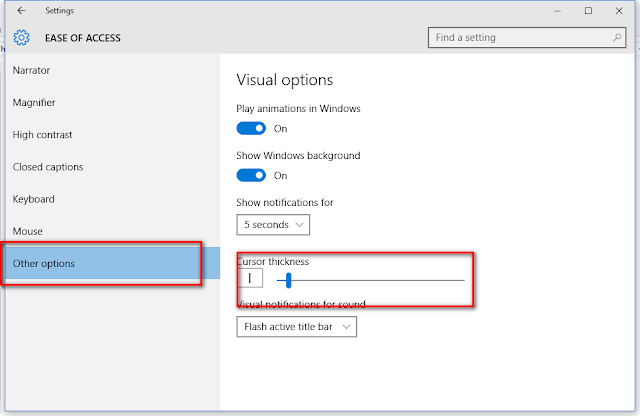Click the Cursor thickness slider handle
640x416 pixels.
click(x=288, y=280)
